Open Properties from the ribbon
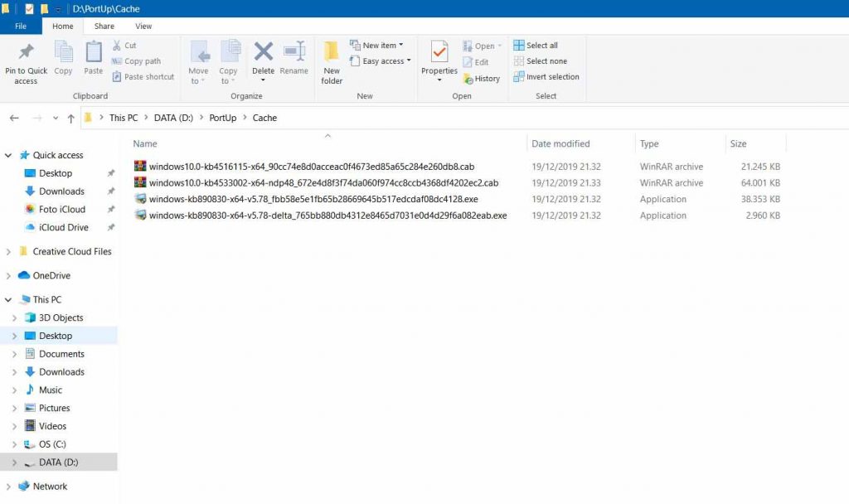This screenshot has width=849, height=504. 439,61
